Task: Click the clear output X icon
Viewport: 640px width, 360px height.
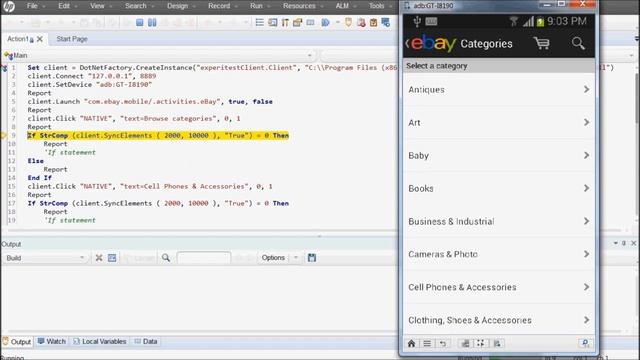Action: pos(99,258)
